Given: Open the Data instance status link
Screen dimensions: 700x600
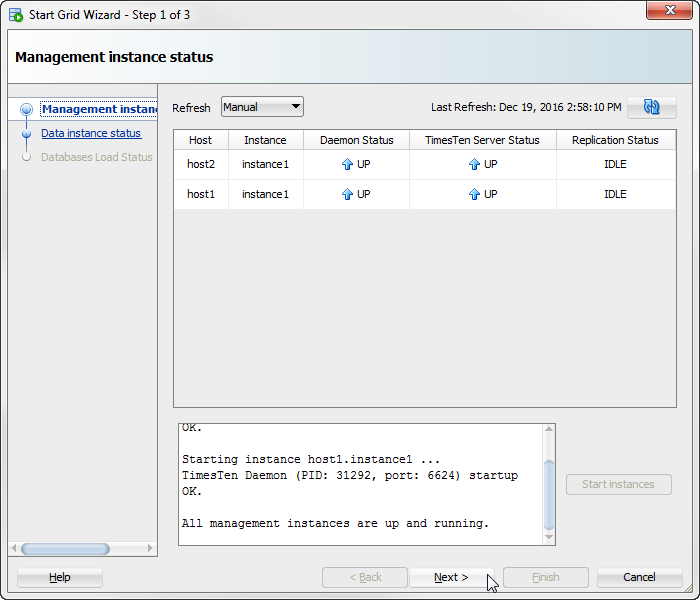Looking at the screenshot, I should tap(91, 133).
